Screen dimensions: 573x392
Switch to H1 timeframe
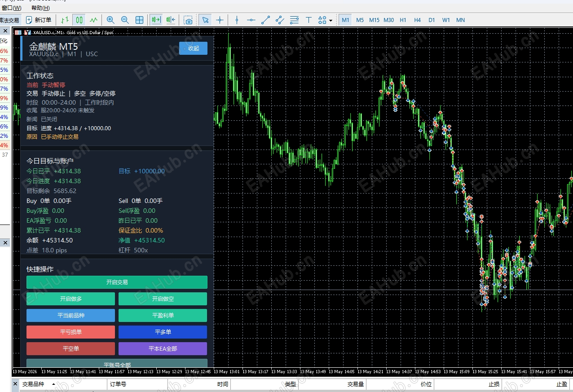pos(403,20)
